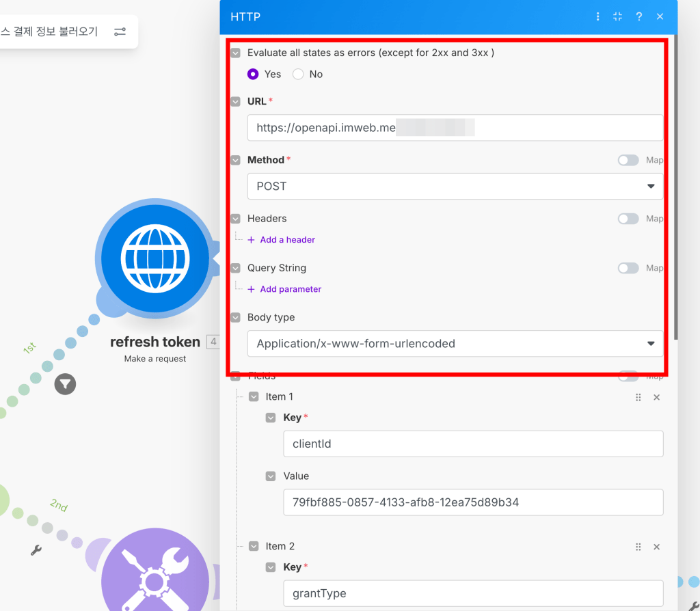Open the HTTP panel three-dot options menu

click(x=598, y=16)
